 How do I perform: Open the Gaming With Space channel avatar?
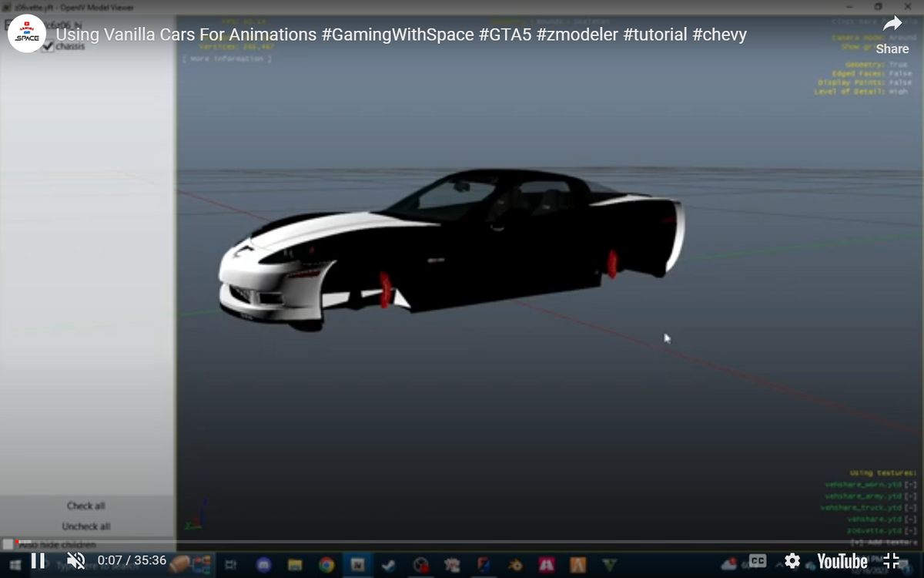click(x=27, y=34)
